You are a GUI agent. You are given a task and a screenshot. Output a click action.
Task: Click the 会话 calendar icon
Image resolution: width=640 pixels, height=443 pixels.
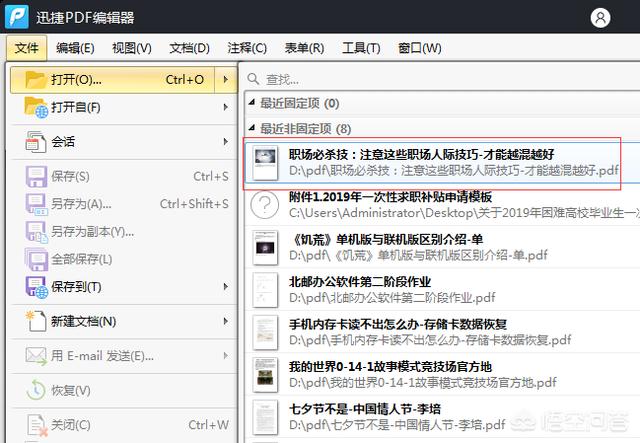pyautogui.click(x=36, y=142)
